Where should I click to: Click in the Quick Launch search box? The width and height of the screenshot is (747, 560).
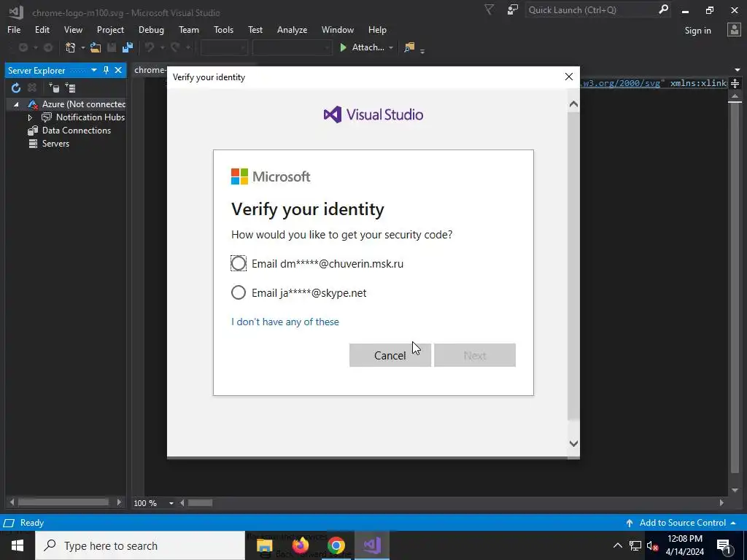[592, 9]
